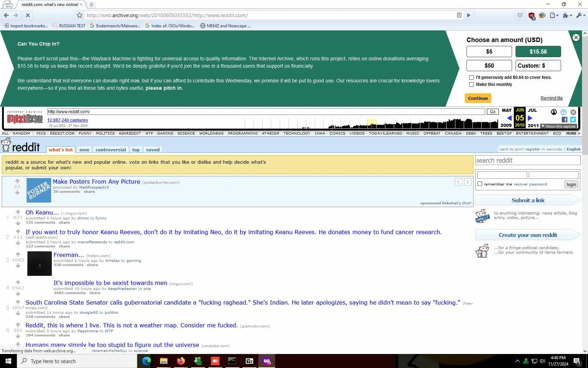Open the "top" tab
588x368 pixels.
click(136, 150)
